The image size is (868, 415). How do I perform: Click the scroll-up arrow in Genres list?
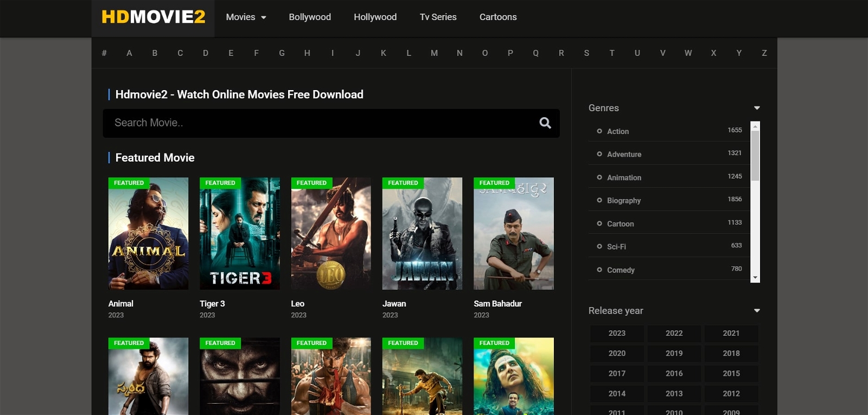point(755,126)
